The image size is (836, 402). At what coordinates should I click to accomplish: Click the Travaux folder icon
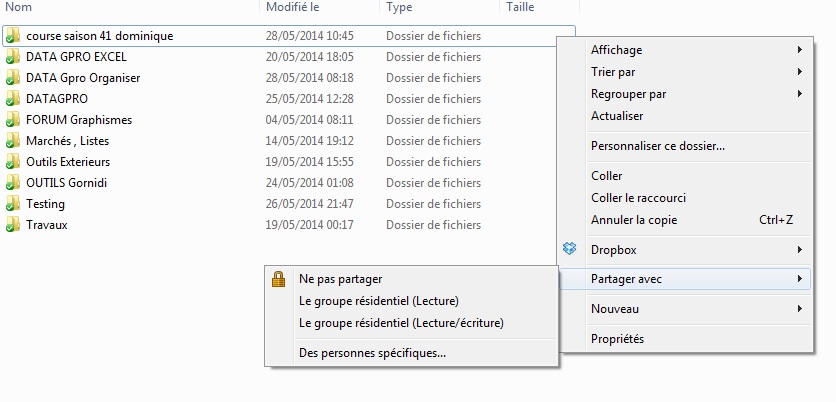12,225
